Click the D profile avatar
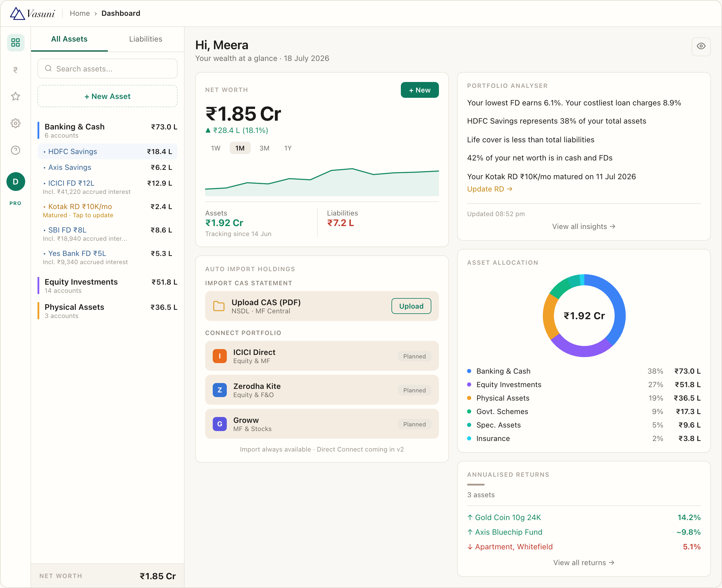 click(16, 182)
